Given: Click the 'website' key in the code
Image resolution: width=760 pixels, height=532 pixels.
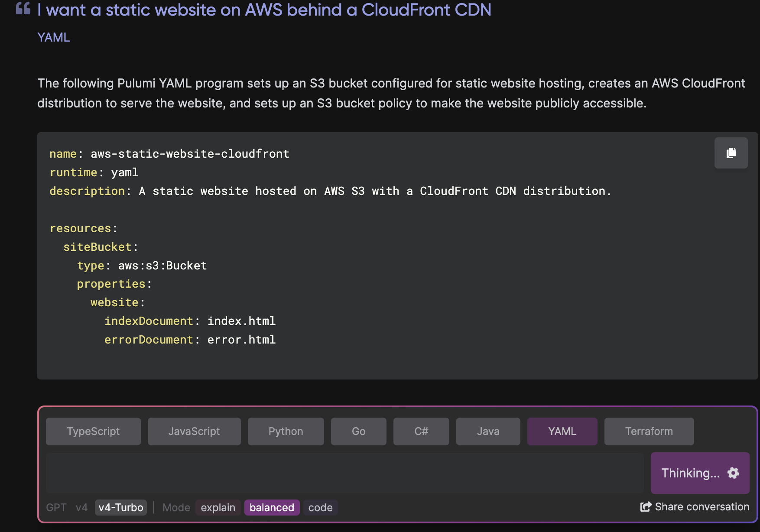Looking at the screenshot, I should point(114,302).
